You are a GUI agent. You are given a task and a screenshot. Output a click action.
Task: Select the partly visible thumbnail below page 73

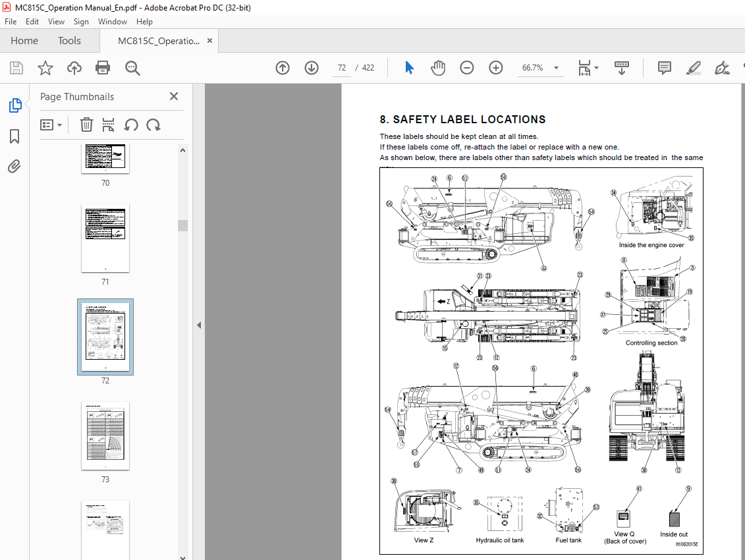pyautogui.click(x=105, y=530)
